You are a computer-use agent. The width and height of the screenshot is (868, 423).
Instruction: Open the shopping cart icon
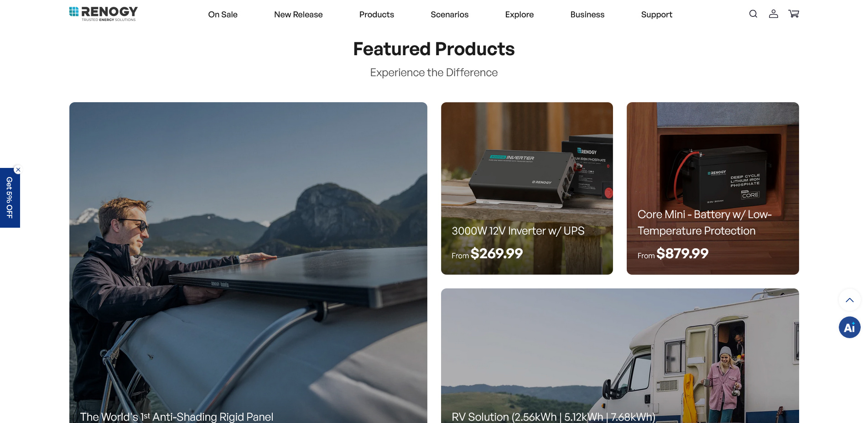point(794,14)
